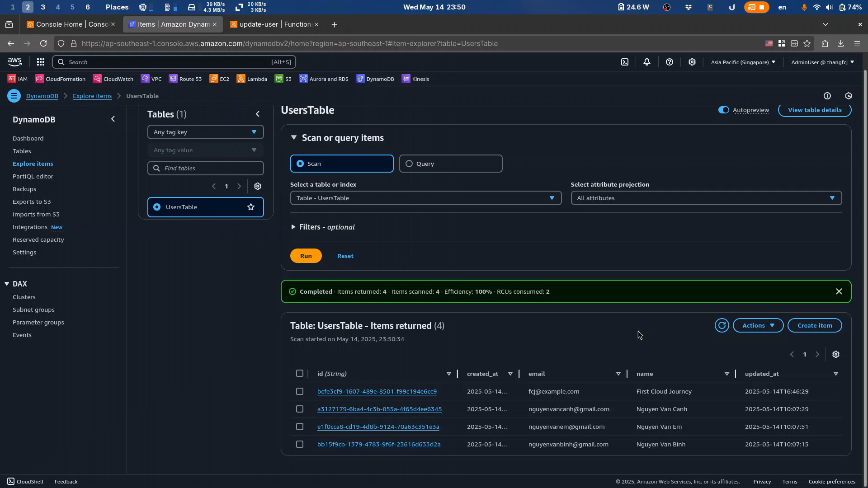This screenshot has height=488, width=868.
Task: Collapse the DynamoDB side navigation
Action: coord(113,119)
